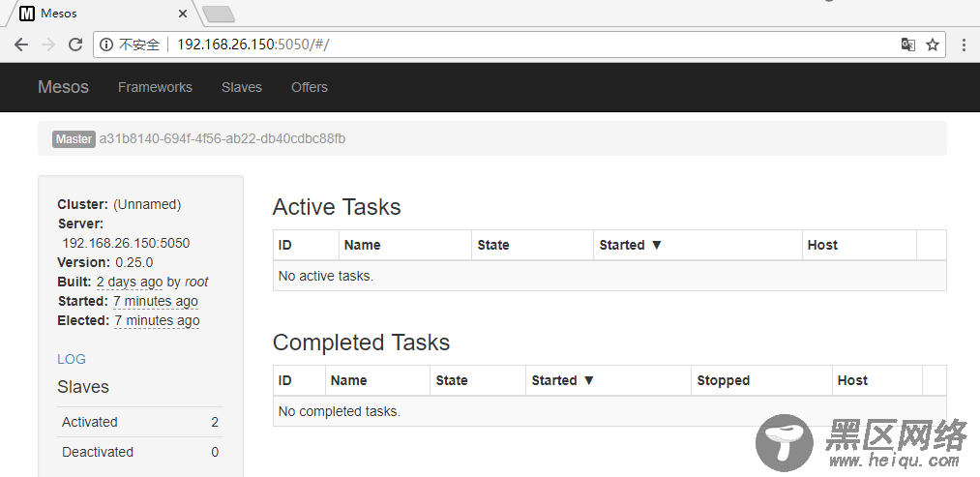Sort Active Tasks by ID column
Viewport: 980px width, 477px height.
(x=285, y=245)
